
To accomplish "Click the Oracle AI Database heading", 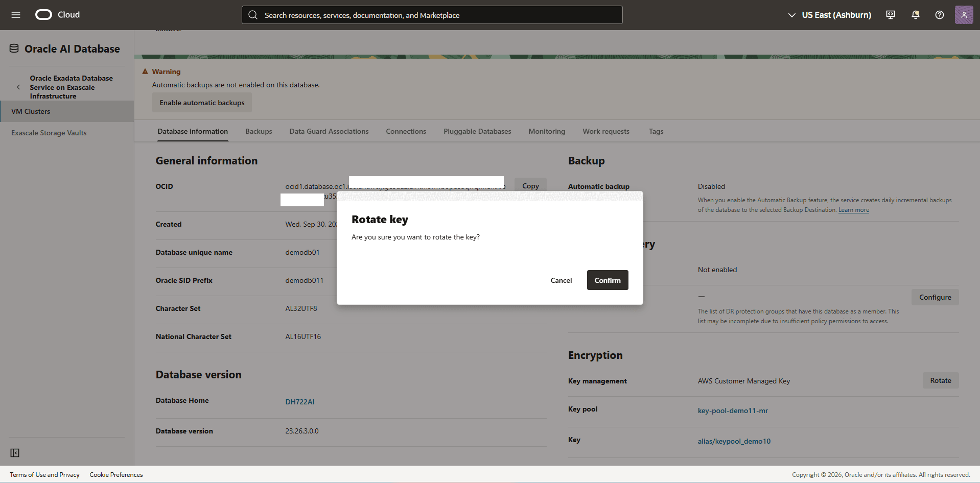I will (x=72, y=49).
